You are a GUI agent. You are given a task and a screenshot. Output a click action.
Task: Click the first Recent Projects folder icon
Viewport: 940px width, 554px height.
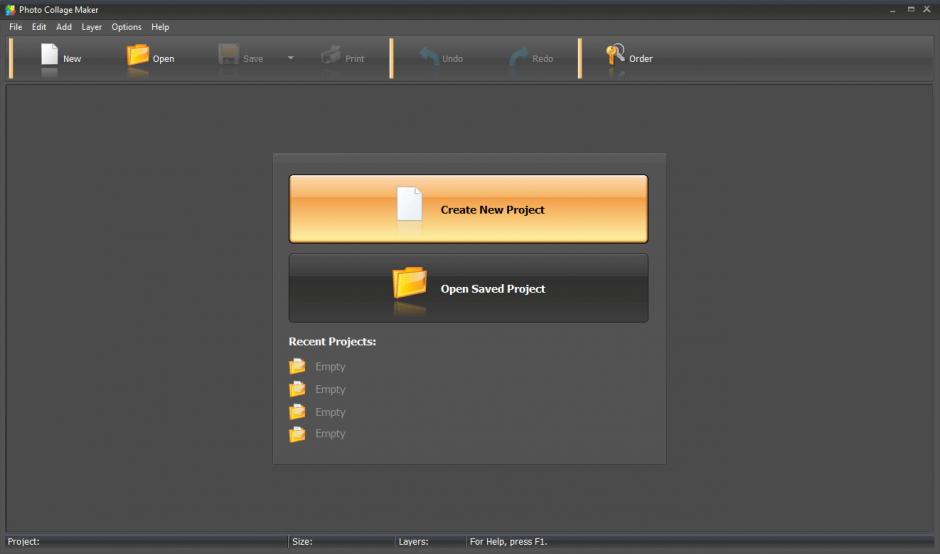pos(297,366)
